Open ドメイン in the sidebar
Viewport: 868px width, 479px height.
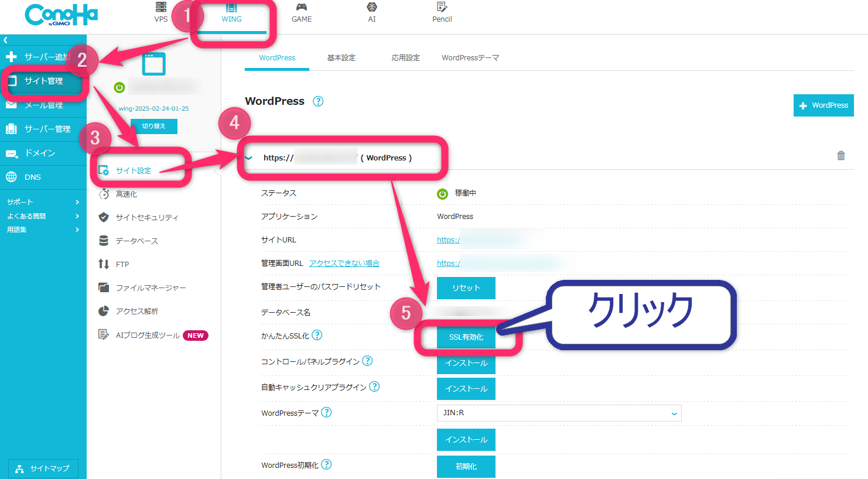click(x=43, y=153)
